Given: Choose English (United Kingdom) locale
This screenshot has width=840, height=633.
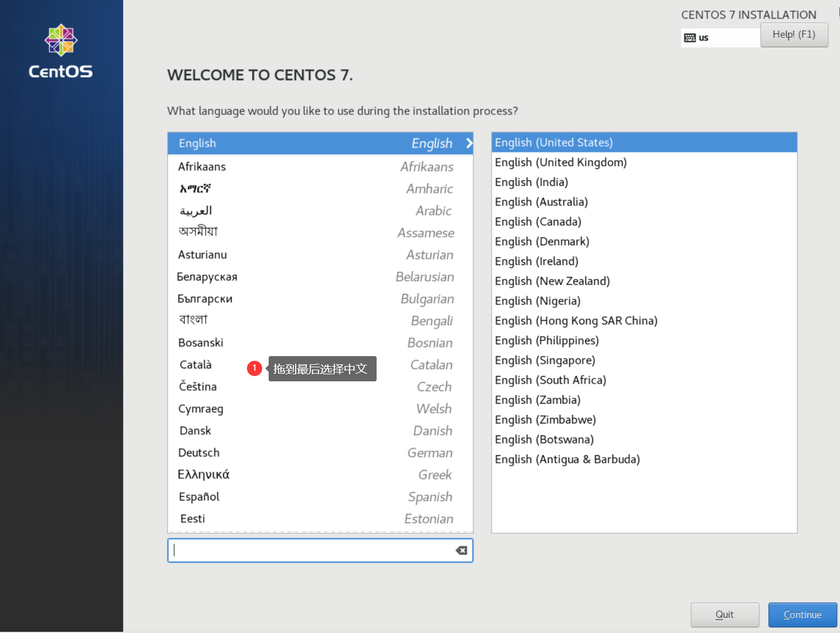Looking at the screenshot, I should pos(644,163).
